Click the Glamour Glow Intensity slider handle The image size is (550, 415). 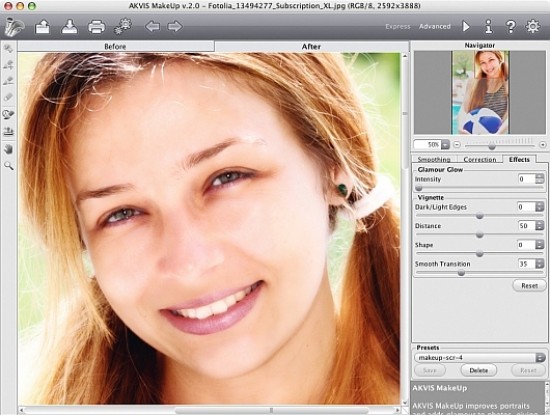pos(418,188)
